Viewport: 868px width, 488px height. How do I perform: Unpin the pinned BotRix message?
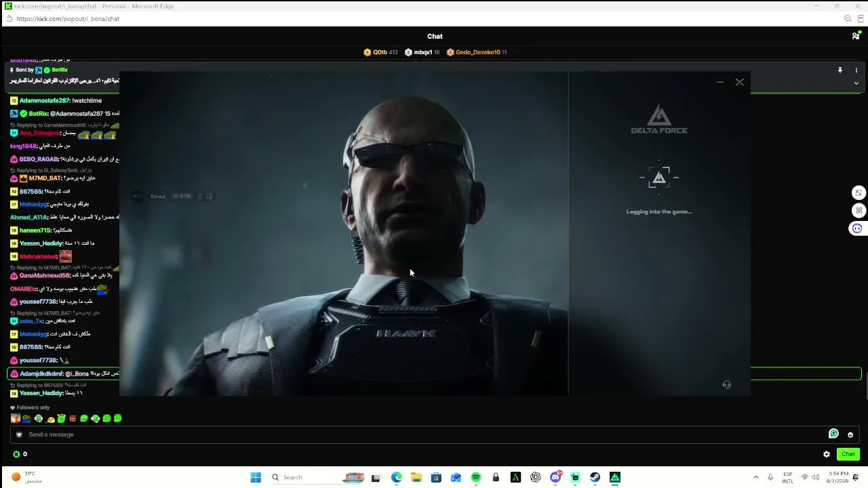click(840, 70)
